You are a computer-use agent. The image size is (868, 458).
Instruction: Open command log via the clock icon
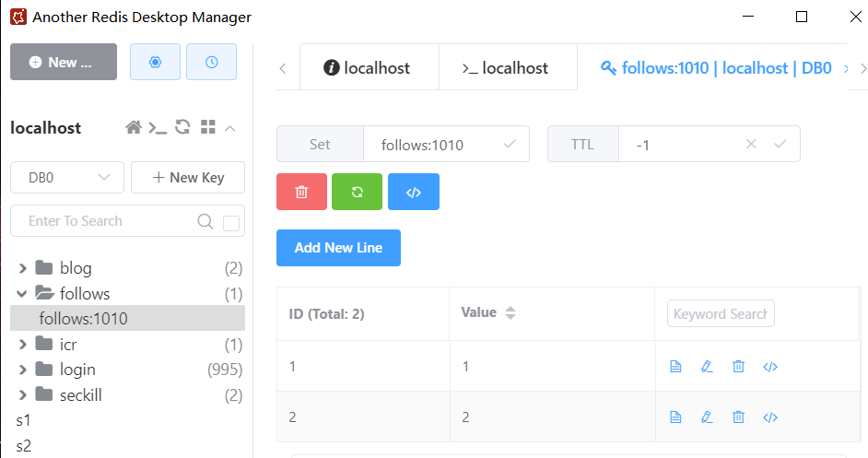211,62
